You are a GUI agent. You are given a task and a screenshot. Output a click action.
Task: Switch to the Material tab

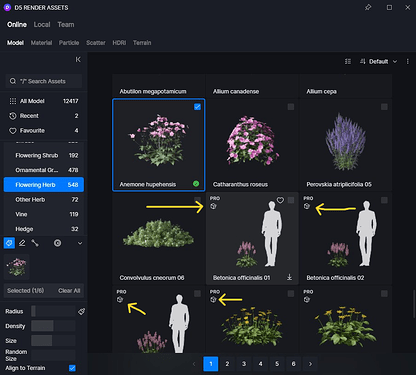41,43
